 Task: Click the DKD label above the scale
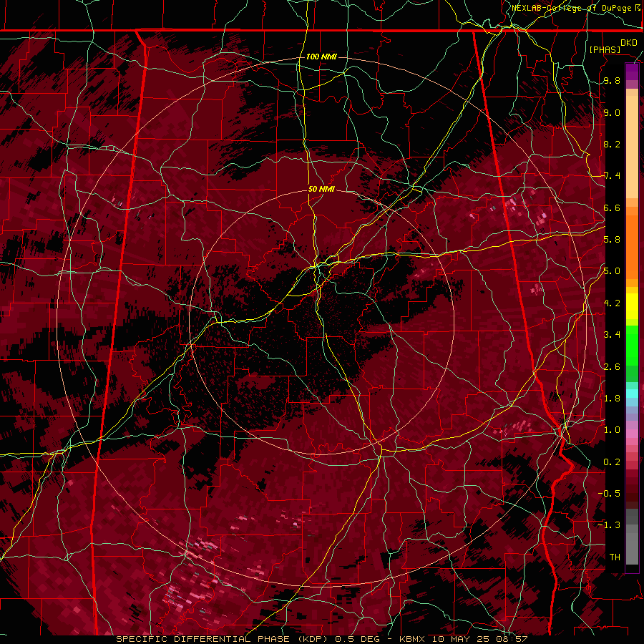pyautogui.click(x=628, y=42)
